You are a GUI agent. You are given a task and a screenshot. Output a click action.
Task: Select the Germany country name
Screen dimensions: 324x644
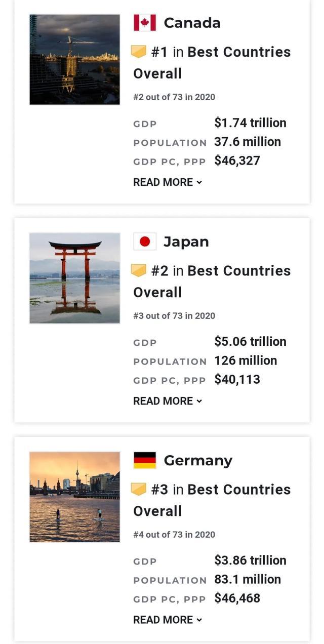click(x=197, y=460)
